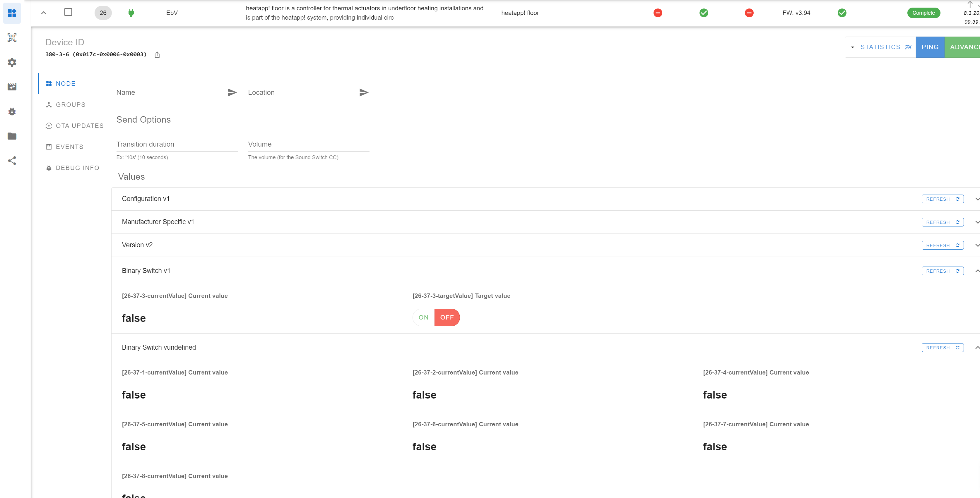
Task: Open the Debug log page
Action: (x=12, y=111)
